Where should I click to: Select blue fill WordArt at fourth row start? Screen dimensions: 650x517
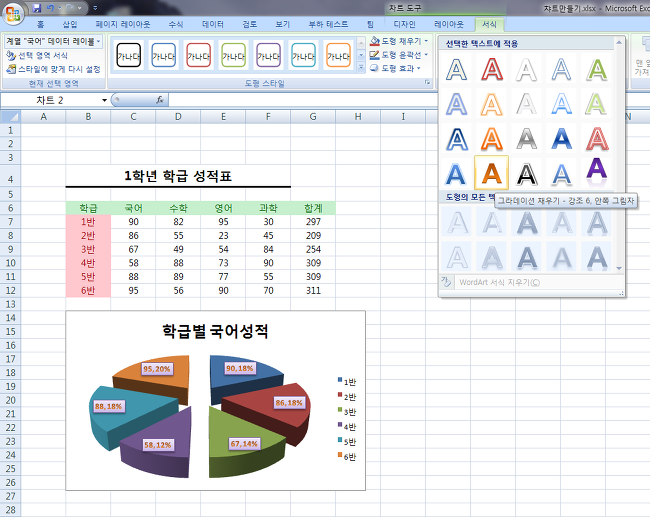456,173
